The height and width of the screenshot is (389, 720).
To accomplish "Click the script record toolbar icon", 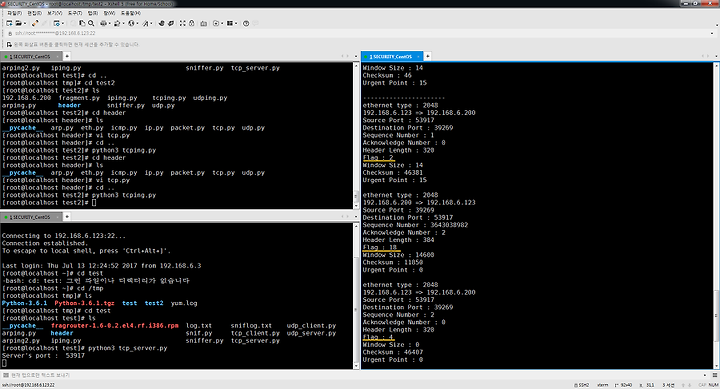I will point(216,23).
